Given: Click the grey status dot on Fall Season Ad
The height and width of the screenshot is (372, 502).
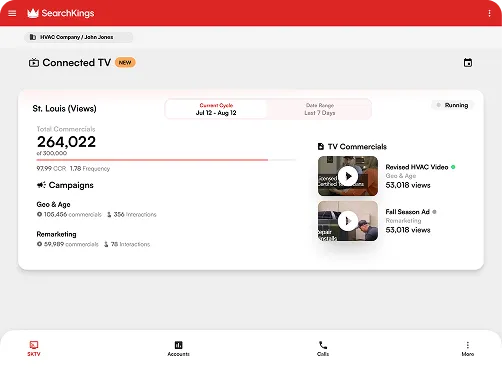Looking at the screenshot, I should point(434,212).
